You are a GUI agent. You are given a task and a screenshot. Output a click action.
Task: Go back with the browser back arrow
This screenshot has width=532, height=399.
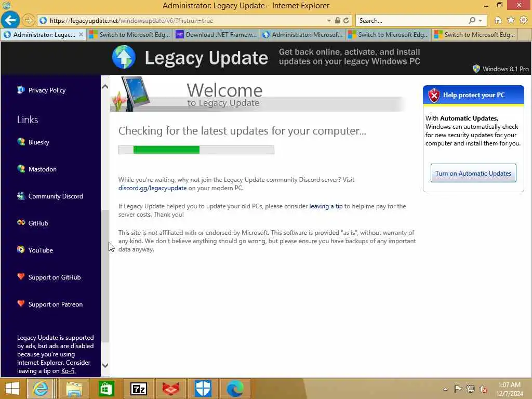(x=10, y=20)
